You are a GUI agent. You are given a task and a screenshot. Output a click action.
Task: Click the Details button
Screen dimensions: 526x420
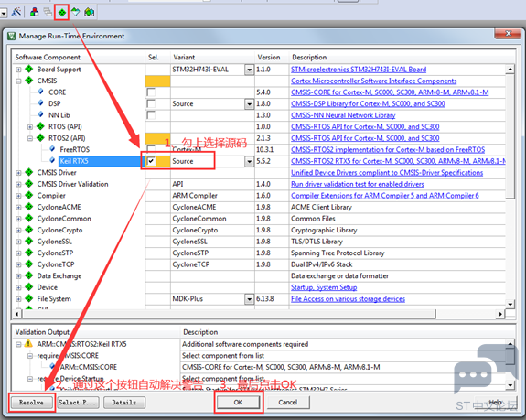pos(124,403)
